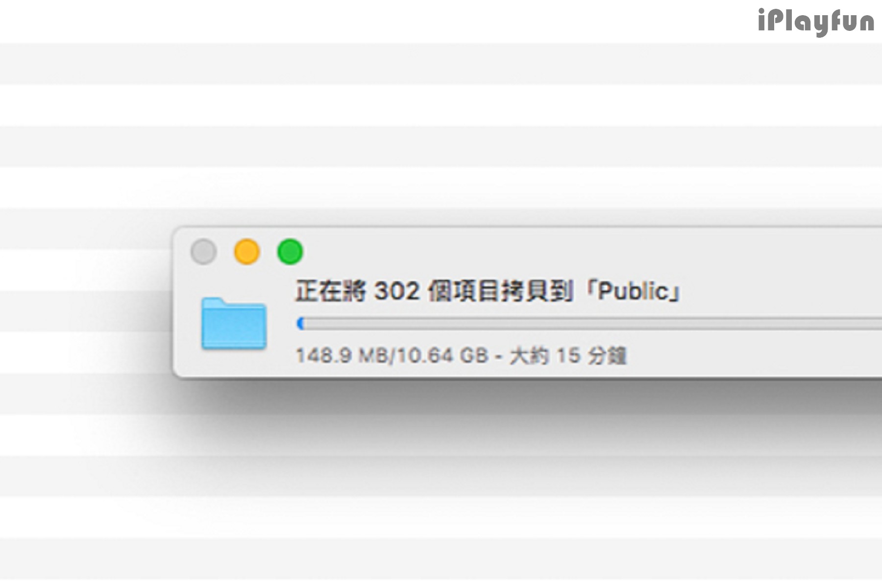The width and height of the screenshot is (882, 588).
Task: Click the 正在將 text in dialog title
Action: 331,291
